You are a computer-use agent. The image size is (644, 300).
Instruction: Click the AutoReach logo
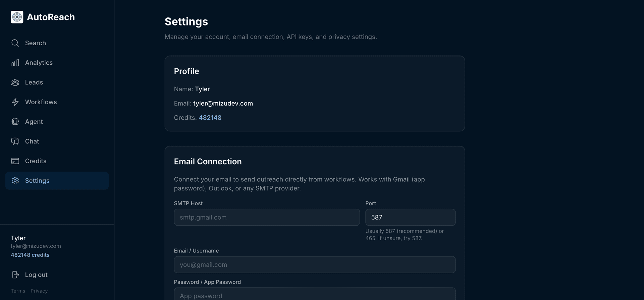click(43, 17)
